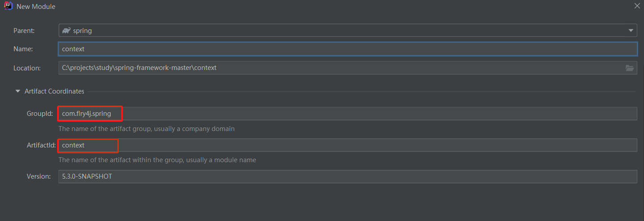Click the Gradle elephant icon beside spring

click(x=66, y=31)
